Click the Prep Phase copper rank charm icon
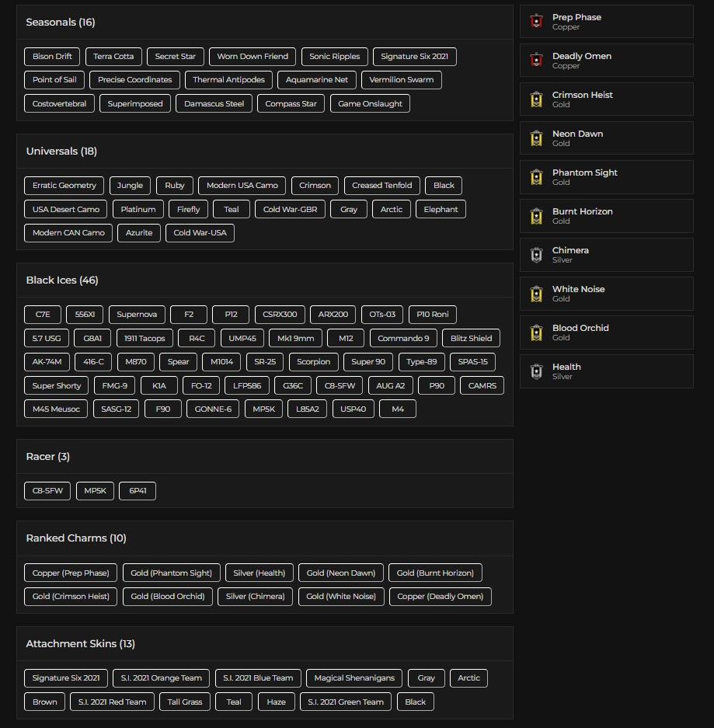The image size is (714, 728). (x=536, y=21)
